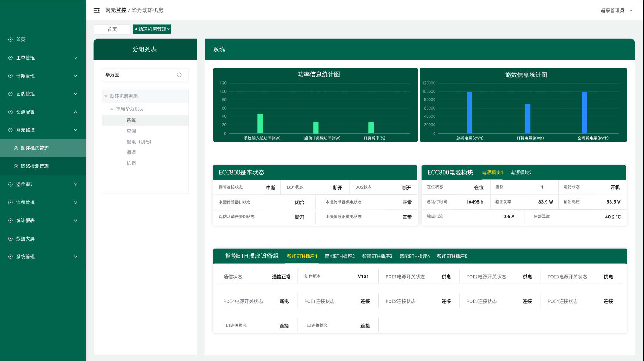Click the 网元监控 breadcrumb link
644x361 pixels.
116,10
